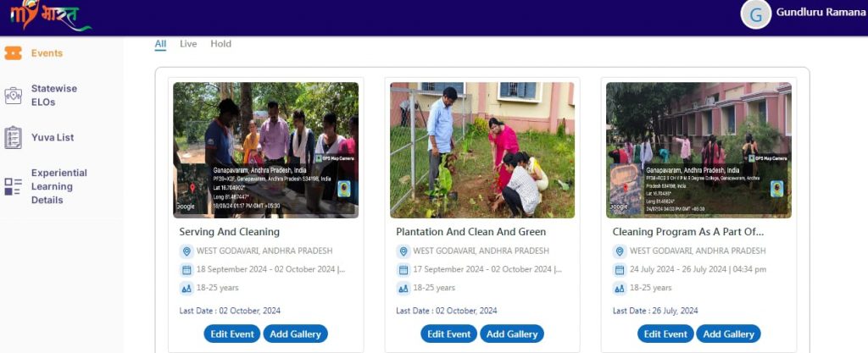The width and height of the screenshot is (868, 353).
Task: Click location pin icon on Serving And Cleaning
Action: pos(186,251)
